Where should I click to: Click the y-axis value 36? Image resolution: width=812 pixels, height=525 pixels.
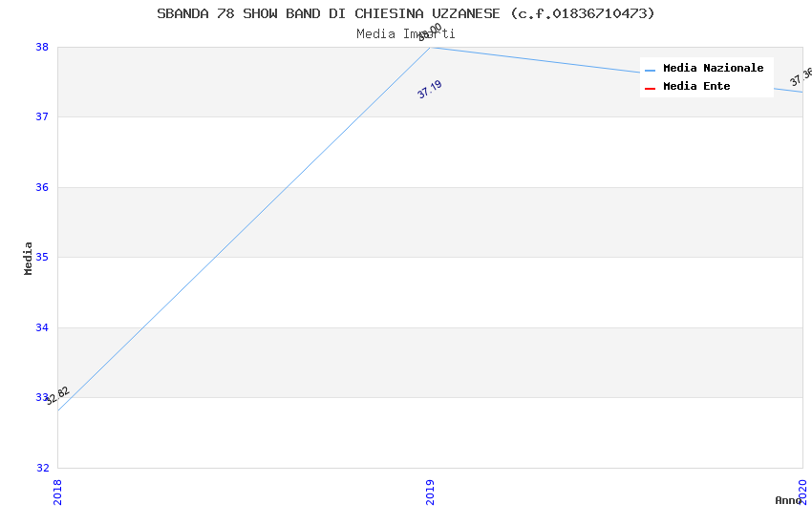[42, 187]
